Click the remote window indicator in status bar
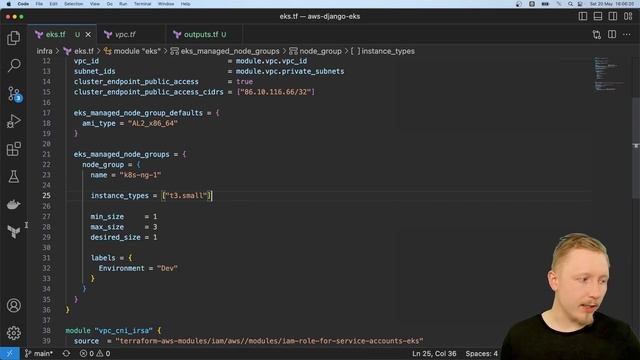The height and width of the screenshot is (360, 640). tap(9, 353)
